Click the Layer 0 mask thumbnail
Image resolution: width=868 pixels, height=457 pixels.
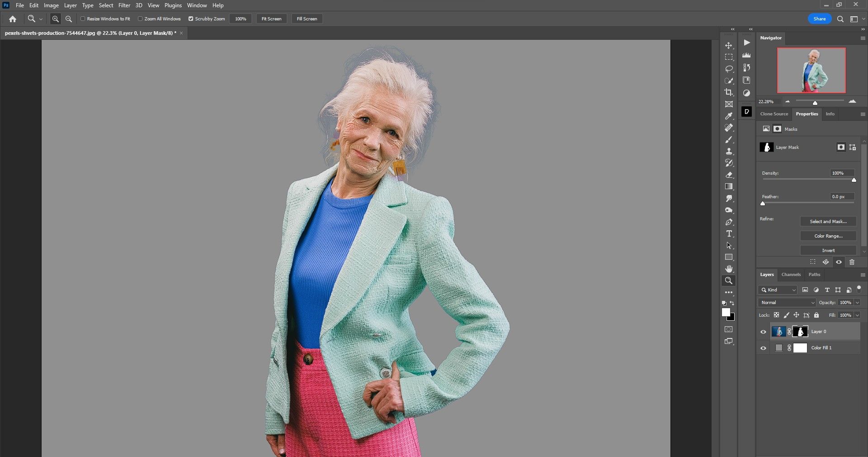(x=801, y=332)
